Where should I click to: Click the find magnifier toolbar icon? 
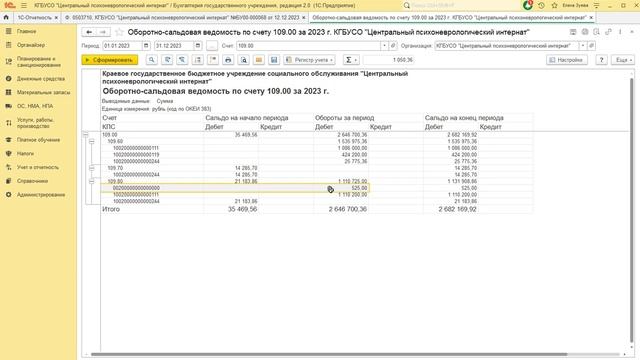151,60
